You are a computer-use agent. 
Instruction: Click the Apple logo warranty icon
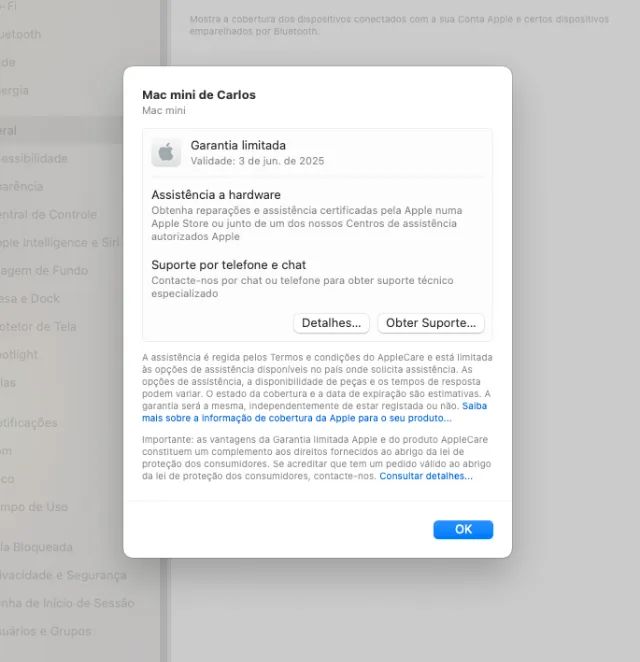[x=166, y=152]
